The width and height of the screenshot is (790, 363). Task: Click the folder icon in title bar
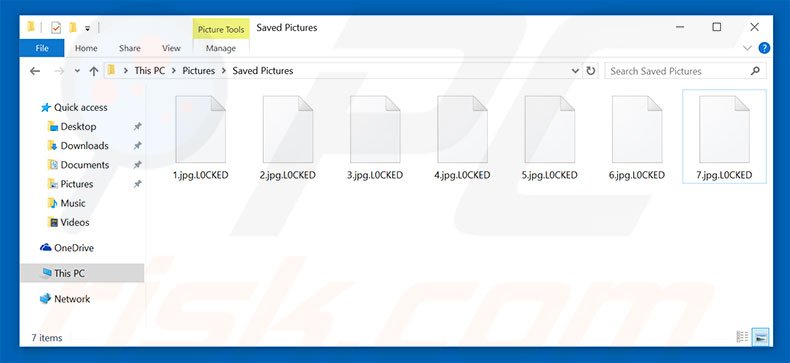point(30,27)
